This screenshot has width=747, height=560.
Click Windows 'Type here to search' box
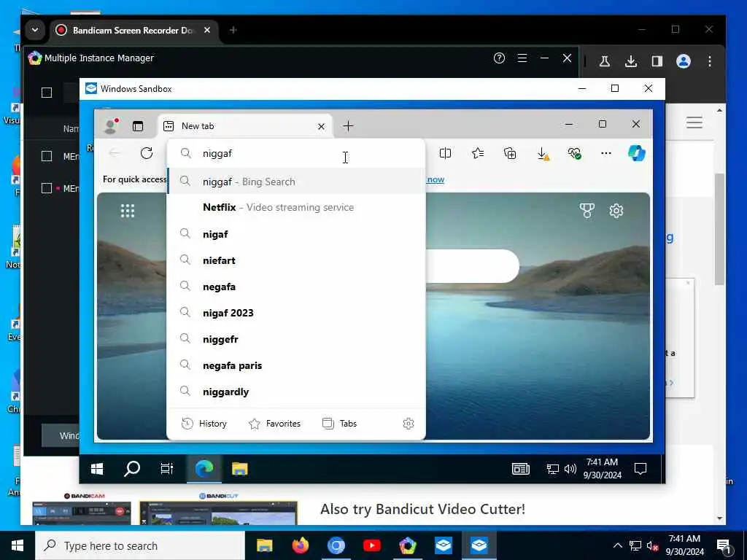click(x=140, y=545)
